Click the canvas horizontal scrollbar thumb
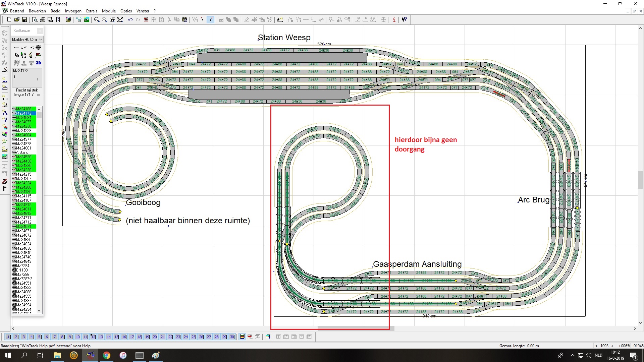 (356, 329)
